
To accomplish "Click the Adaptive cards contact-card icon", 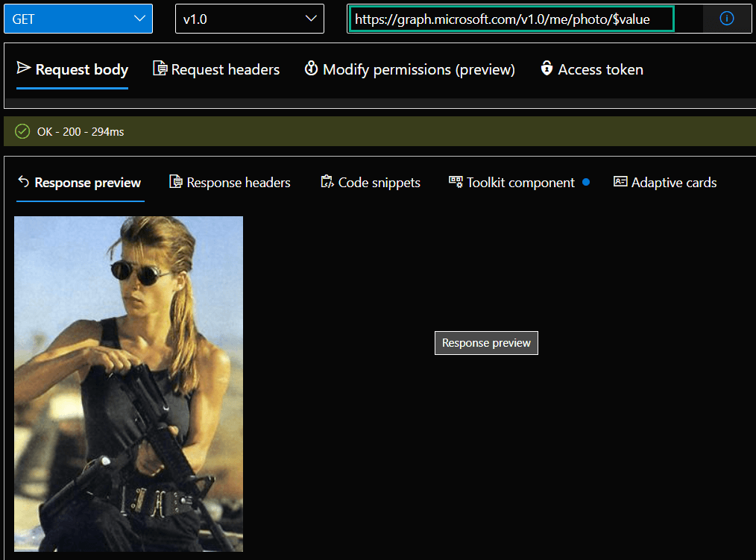I will click(x=620, y=181).
